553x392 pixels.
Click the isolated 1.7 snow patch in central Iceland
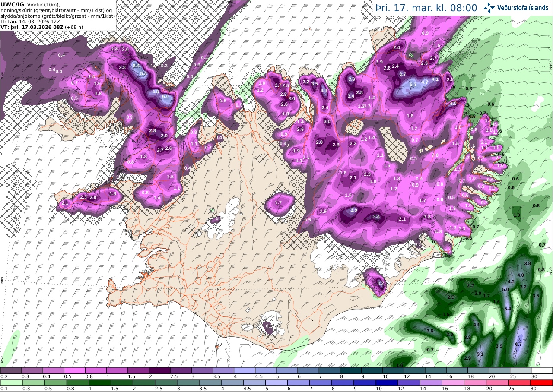click(x=279, y=202)
